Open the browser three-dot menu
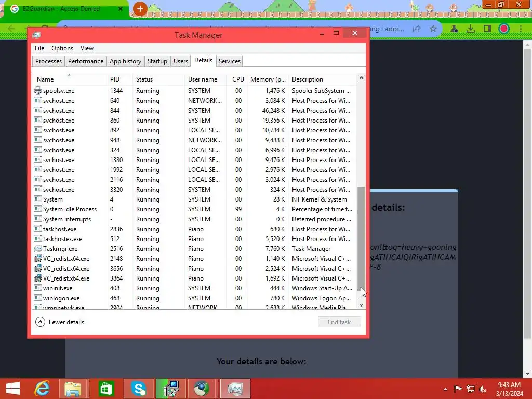 point(521,29)
